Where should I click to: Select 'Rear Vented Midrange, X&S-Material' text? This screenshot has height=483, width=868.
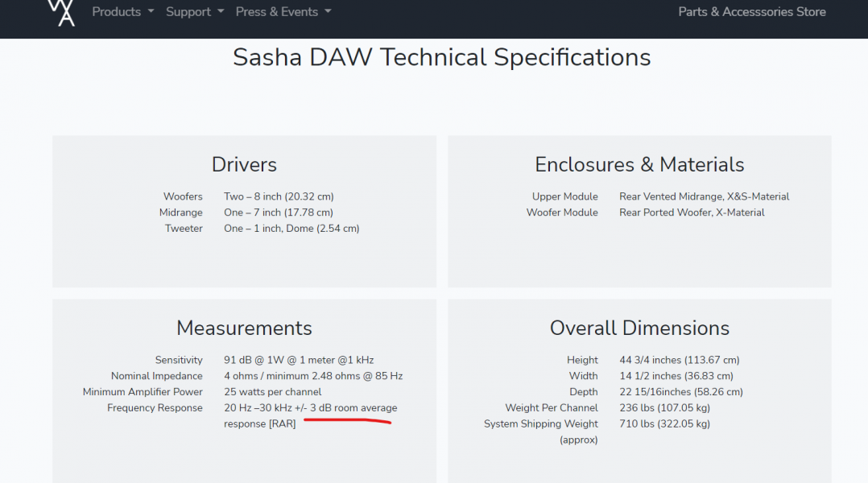tap(704, 196)
